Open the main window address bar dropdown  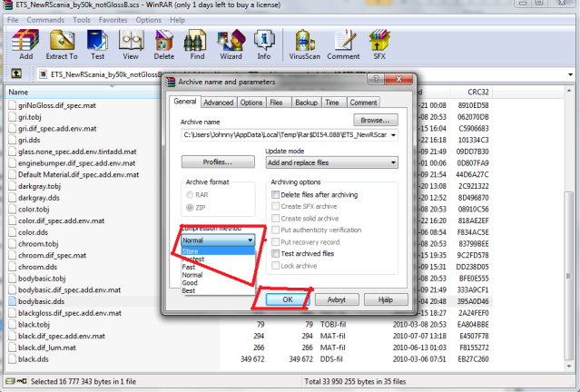pos(570,74)
